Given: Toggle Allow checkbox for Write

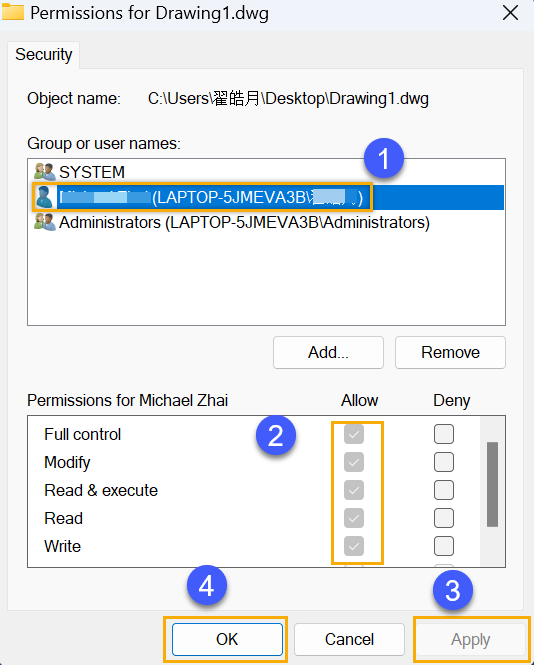Looking at the screenshot, I should 354,546.
